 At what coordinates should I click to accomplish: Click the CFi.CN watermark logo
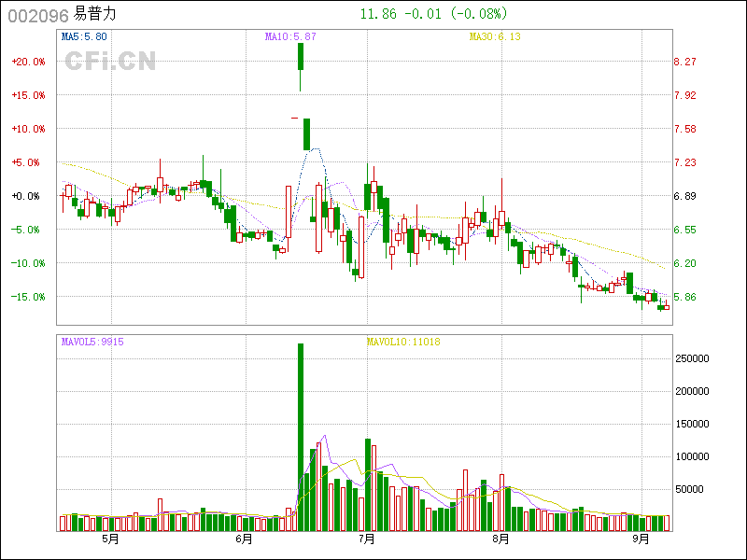coord(109,61)
